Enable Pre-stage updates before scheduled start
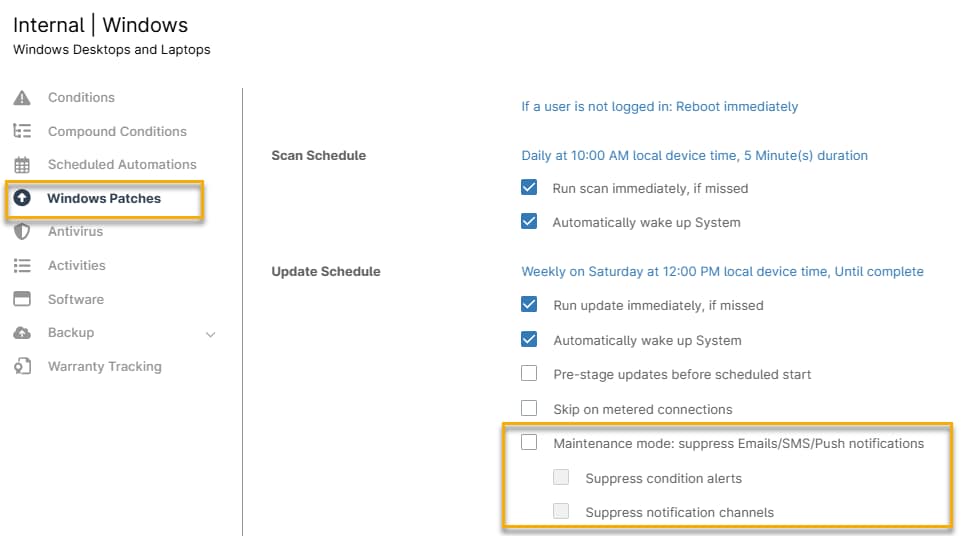 pyautogui.click(x=529, y=374)
